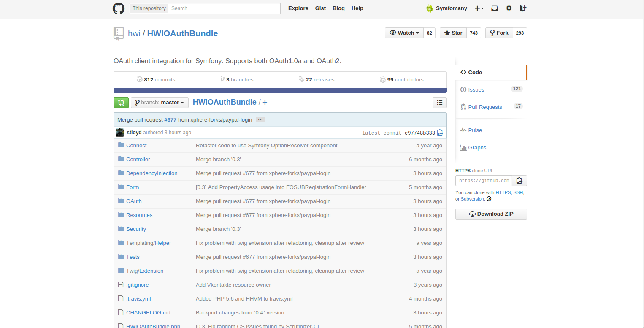Screen dimensions: 644x328
Task: Star the HWIOAuthBundle repository
Action: (x=453, y=33)
